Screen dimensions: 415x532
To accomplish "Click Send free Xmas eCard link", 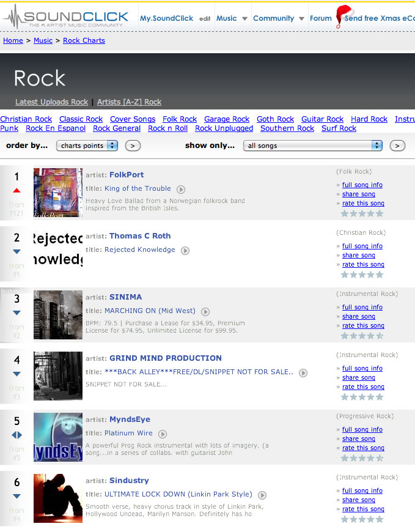I will tap(380, 18).
